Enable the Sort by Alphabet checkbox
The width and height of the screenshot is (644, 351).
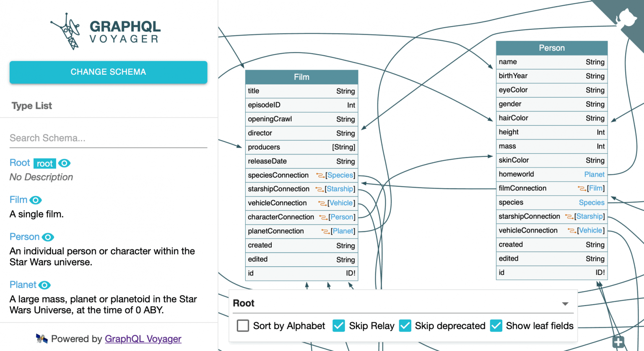tap(243, 326)
